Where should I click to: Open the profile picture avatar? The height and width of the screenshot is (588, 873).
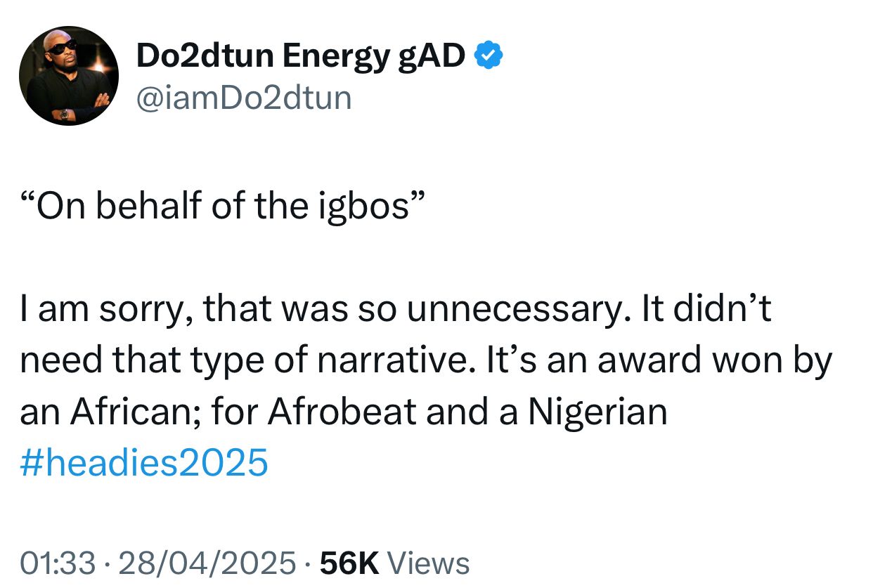(x=69, y=76)
